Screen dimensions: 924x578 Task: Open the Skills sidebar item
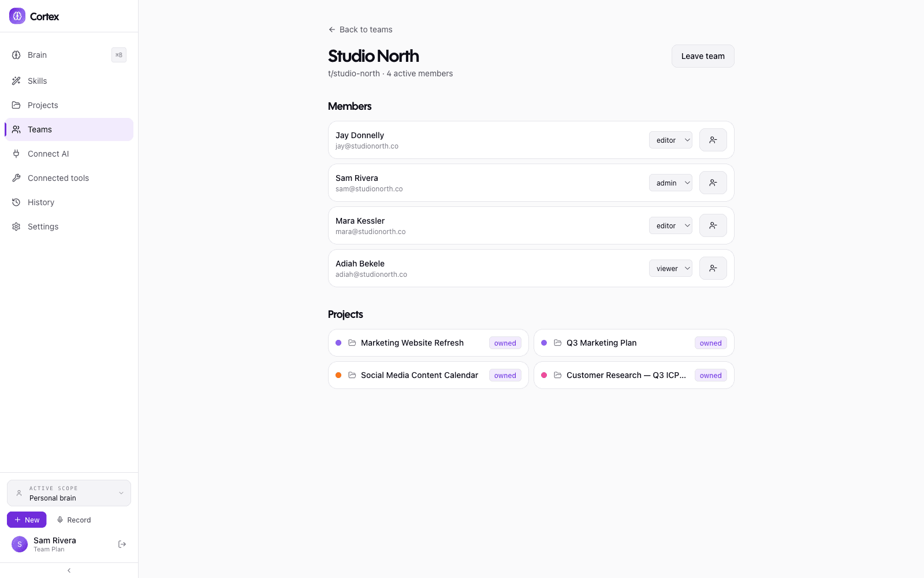69,81
